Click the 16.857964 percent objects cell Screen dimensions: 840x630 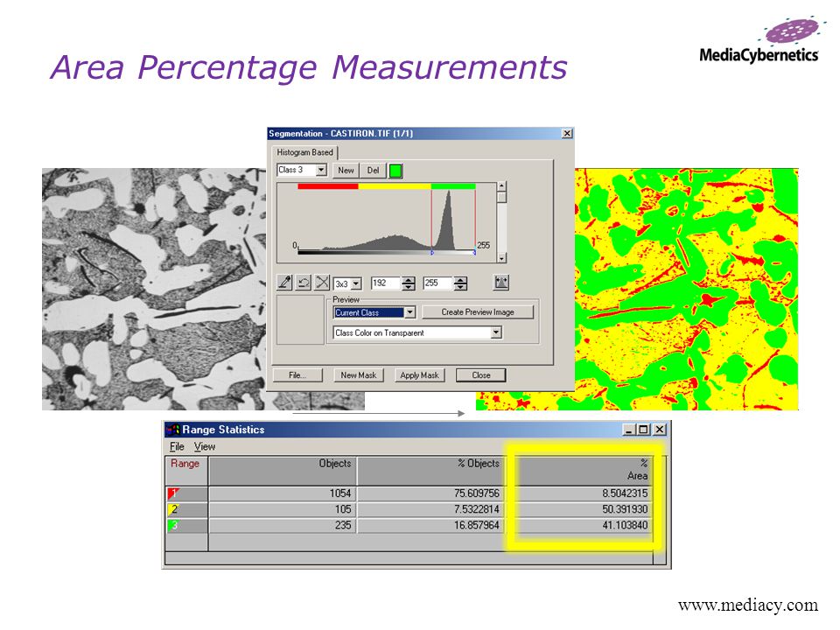430,526
